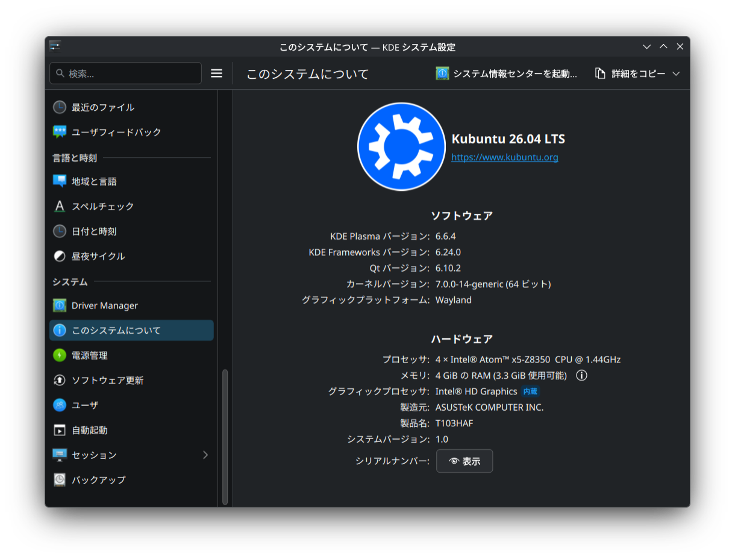Click the 自動起動 play icon

[x=60, y=430]
